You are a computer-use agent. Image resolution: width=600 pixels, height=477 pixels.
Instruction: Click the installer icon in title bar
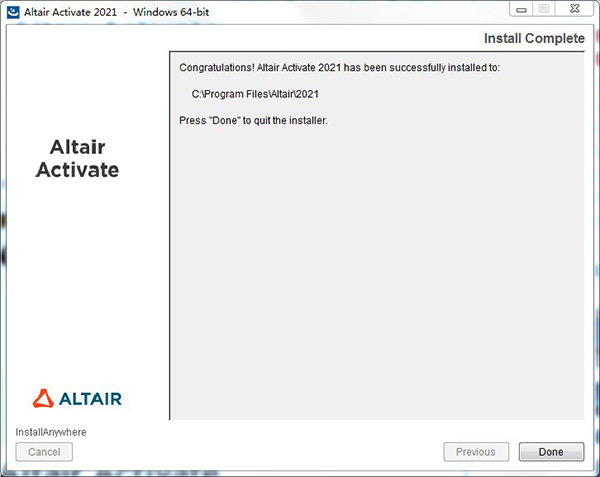pos(13,12)
